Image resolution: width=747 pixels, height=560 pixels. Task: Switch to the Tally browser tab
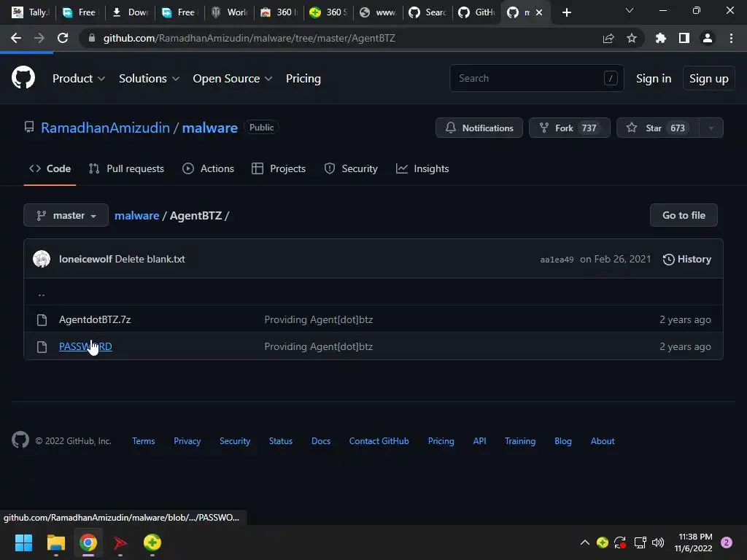coord(31,12)
